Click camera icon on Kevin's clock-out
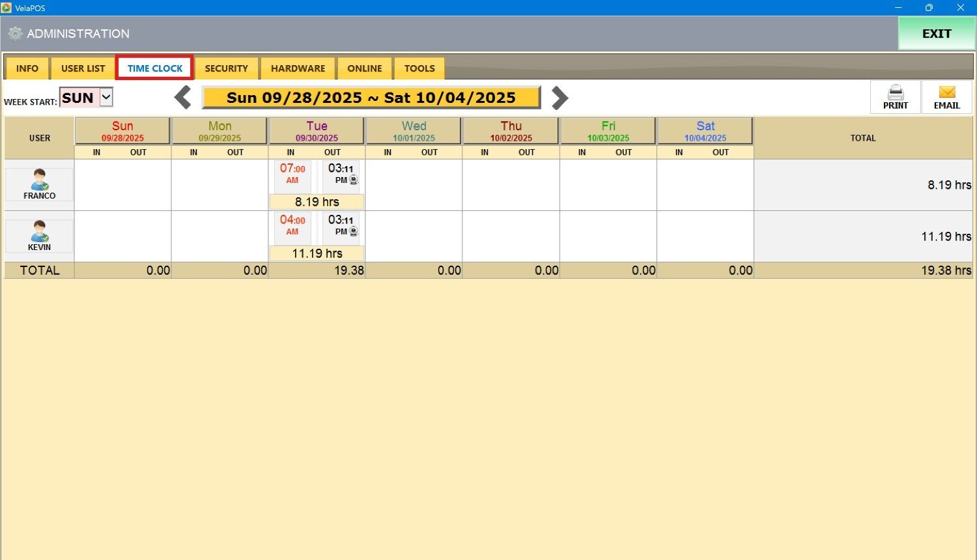 354,232
